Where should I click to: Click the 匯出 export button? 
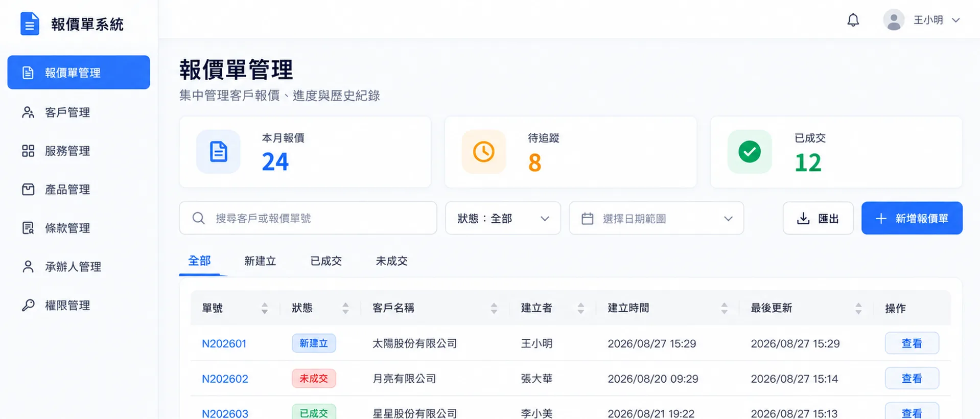[818, 218]
